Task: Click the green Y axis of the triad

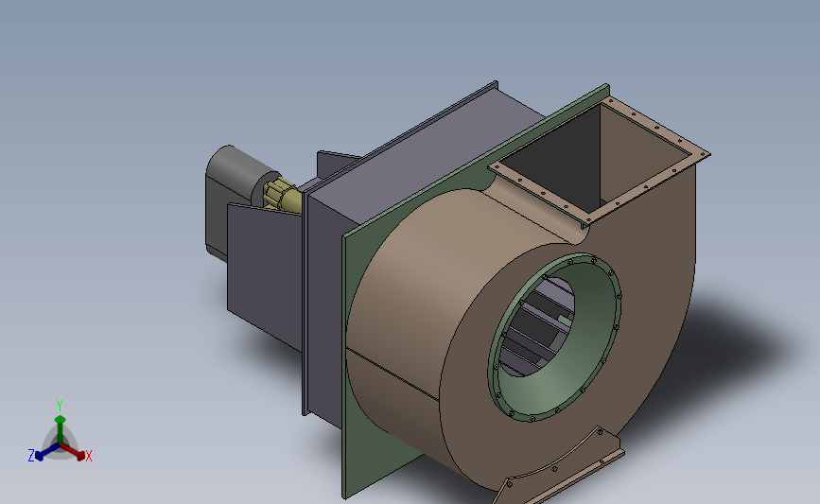Action: point(60,426)
